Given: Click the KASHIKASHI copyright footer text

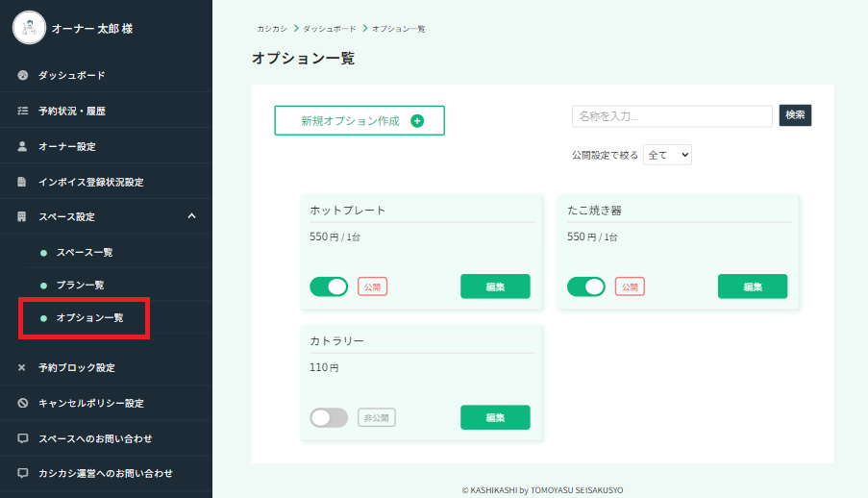Looking at the screenshot, I should tap(542, 490).
